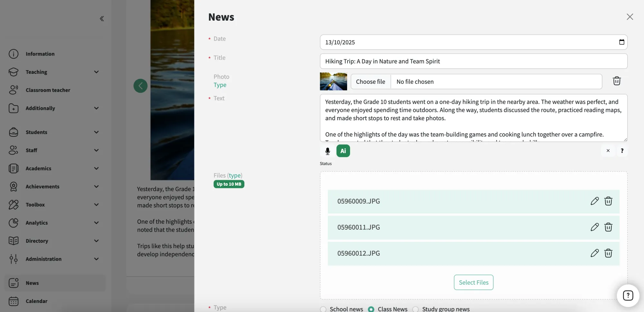The image size is (644, 312).
Task: Close the News panel
Action: [x=630, y=17]
